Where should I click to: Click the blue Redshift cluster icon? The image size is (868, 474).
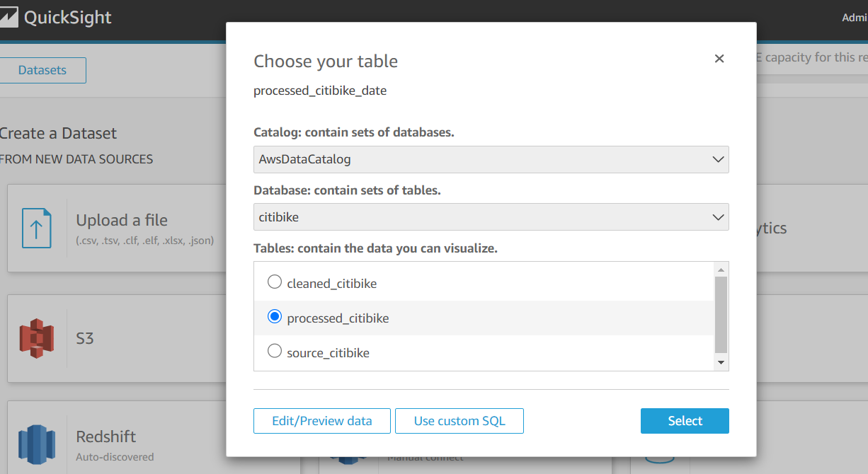coord(37,445)
